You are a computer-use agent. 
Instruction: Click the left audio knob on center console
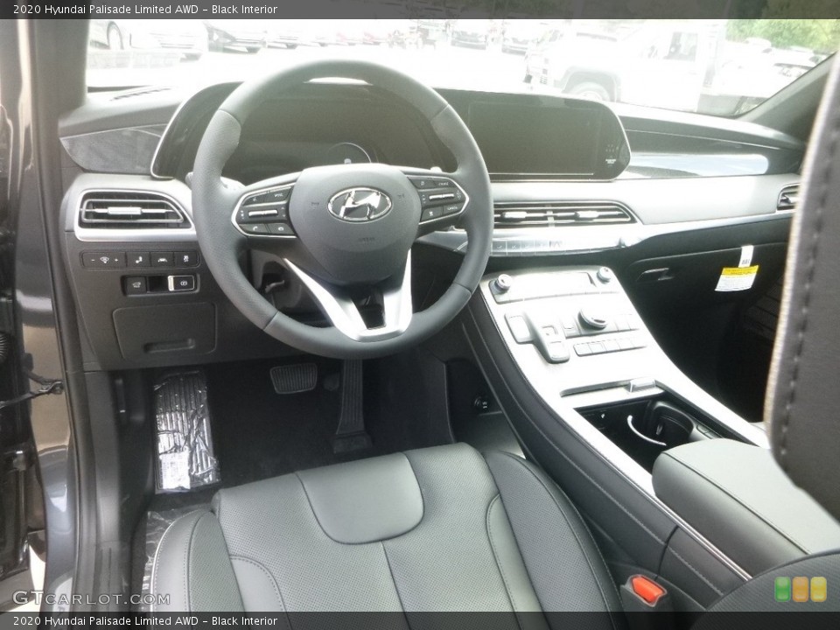pos(502,283)
